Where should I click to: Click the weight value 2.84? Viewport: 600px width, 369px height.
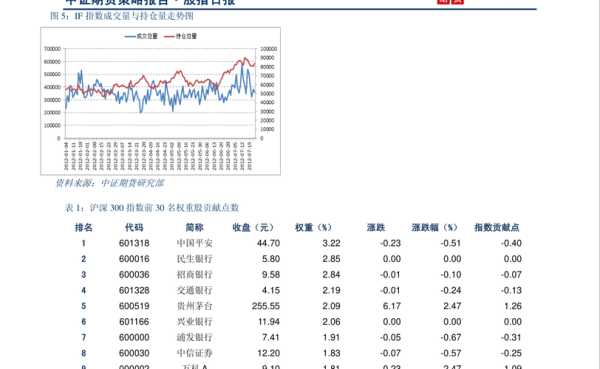[x=331, y=275]
